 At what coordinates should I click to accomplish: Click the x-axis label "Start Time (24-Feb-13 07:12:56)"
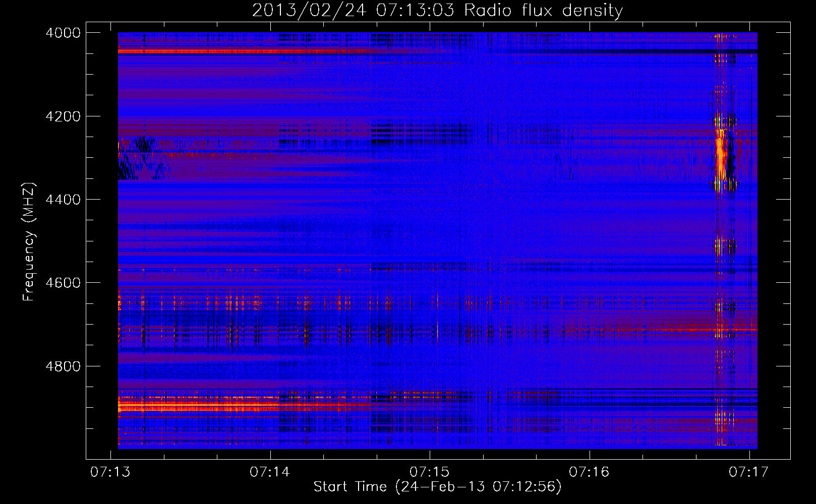[x=437, y=487]
